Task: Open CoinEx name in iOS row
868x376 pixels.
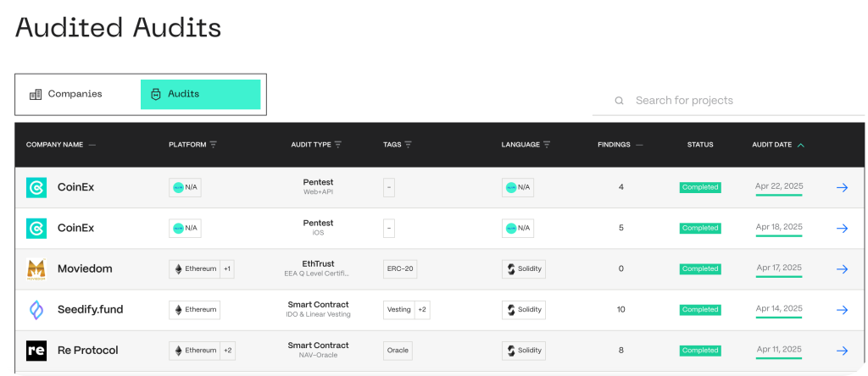Action: (x=75, y=228)
